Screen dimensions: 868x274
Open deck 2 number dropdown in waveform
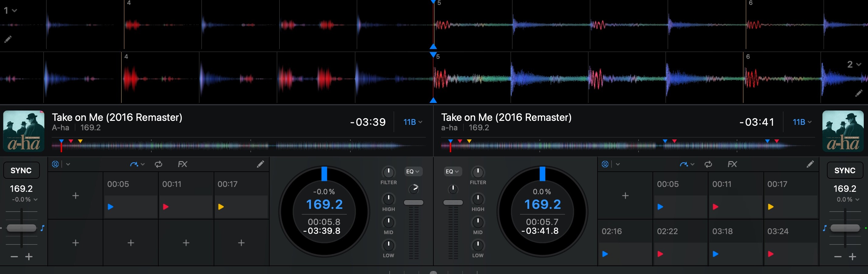(x=854, y=64)
